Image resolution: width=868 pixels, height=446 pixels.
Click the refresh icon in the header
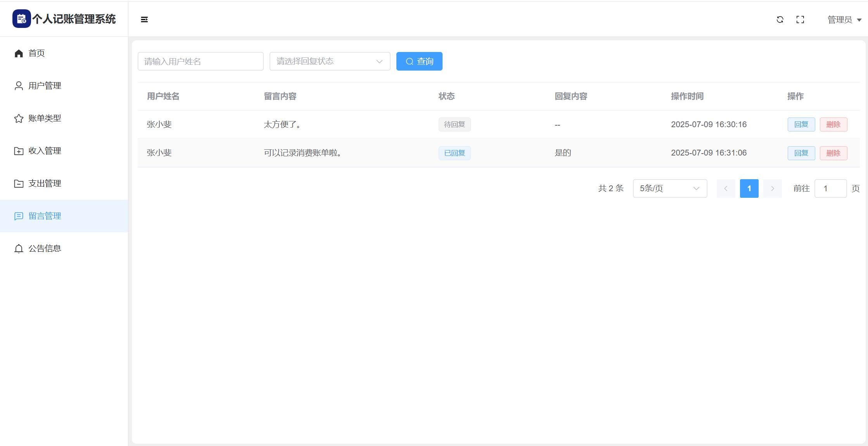click(780, 19)
